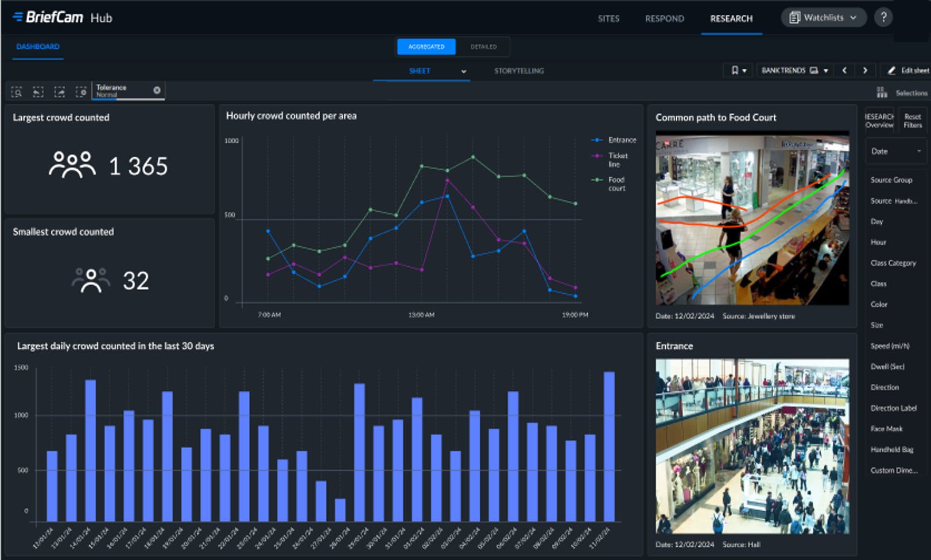The height and width of the screenshot is (560, 931).
Task: Open the SITES tab
Action: pyautogui.click(x=608, y=19)
